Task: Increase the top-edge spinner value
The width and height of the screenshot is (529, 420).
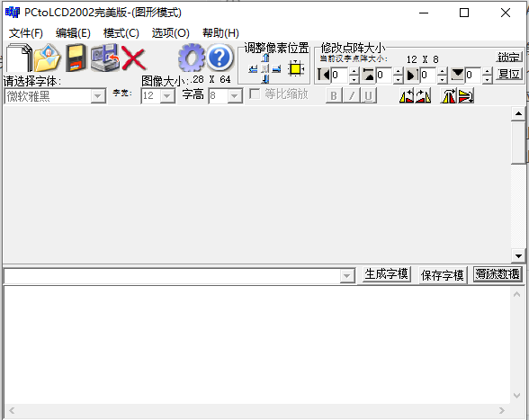Action: [398, 71]
